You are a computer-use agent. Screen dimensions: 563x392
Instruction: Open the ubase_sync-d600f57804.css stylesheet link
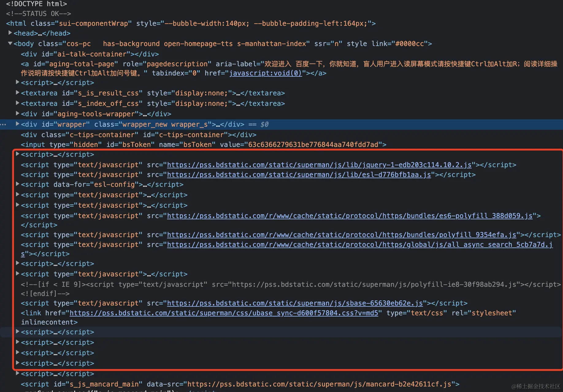[224, 313]
